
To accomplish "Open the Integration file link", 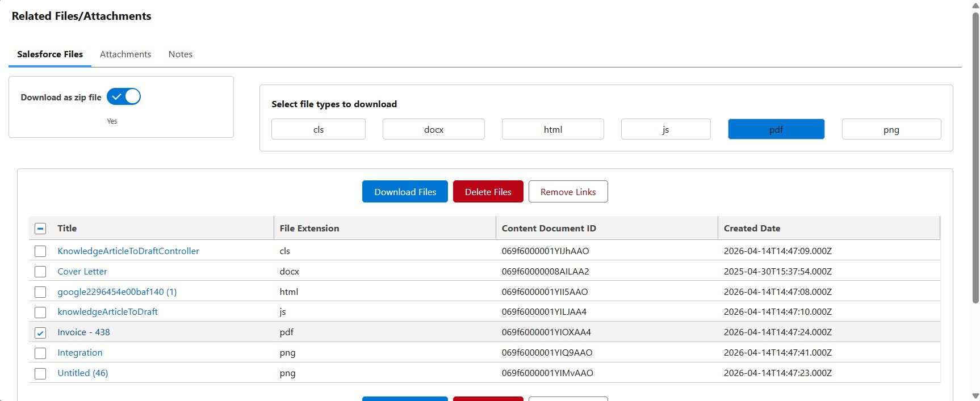I will [80, 352].
